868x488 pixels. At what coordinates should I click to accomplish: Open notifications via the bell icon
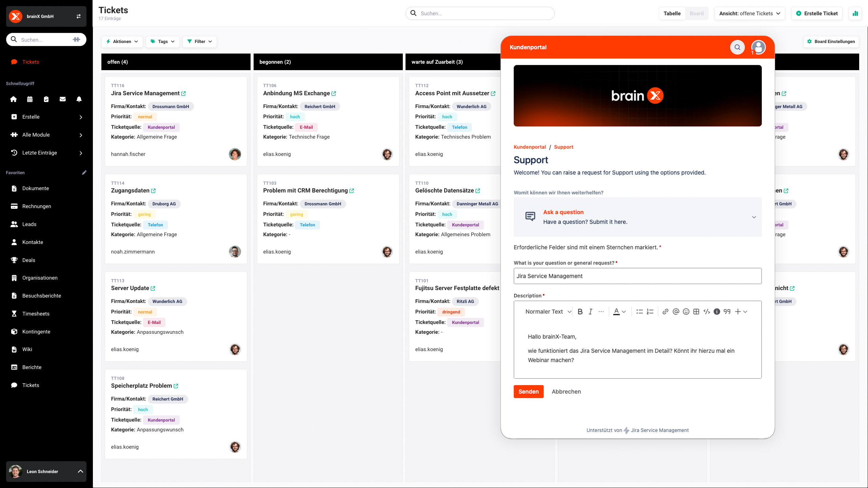[79, 99]
